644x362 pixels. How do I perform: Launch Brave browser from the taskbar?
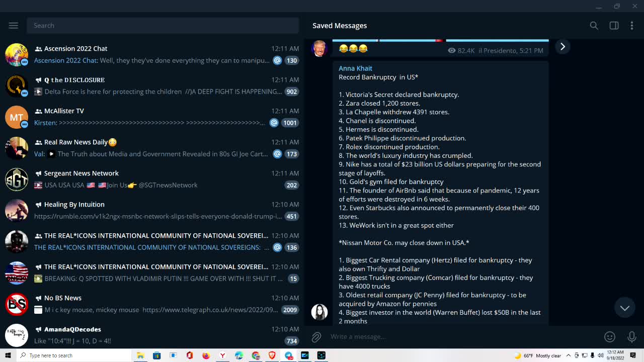pos(272,355)
